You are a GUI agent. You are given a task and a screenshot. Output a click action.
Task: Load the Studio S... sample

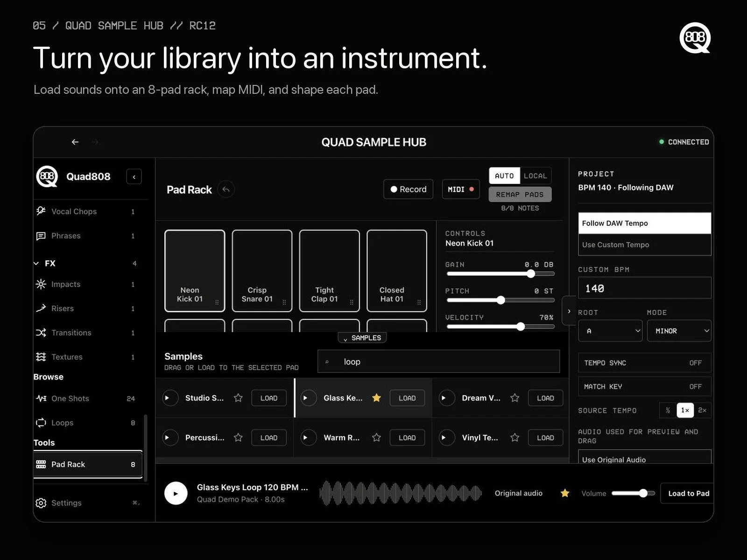point(269,398)
